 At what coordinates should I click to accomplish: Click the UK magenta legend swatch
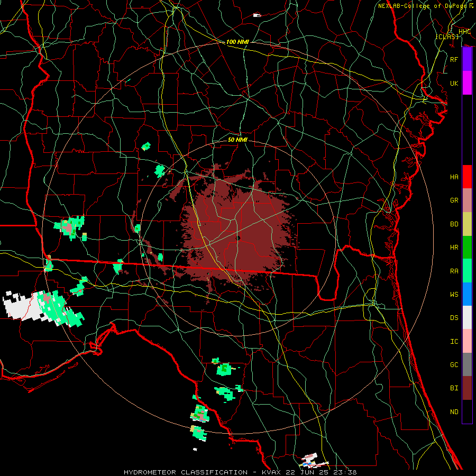(x=467, y=83)
